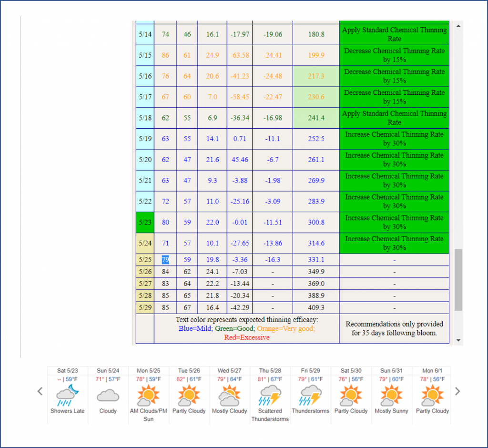Show next days in weather forecast

(x=457, y=391)
